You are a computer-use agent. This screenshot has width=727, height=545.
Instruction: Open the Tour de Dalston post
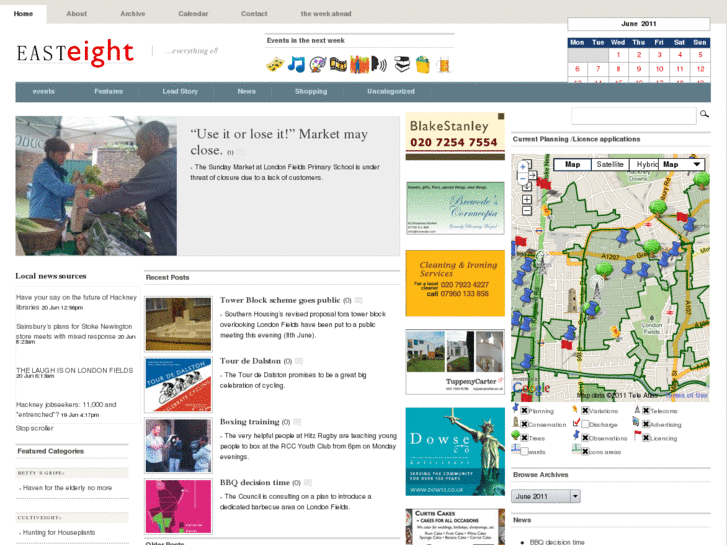pos(250,361)
